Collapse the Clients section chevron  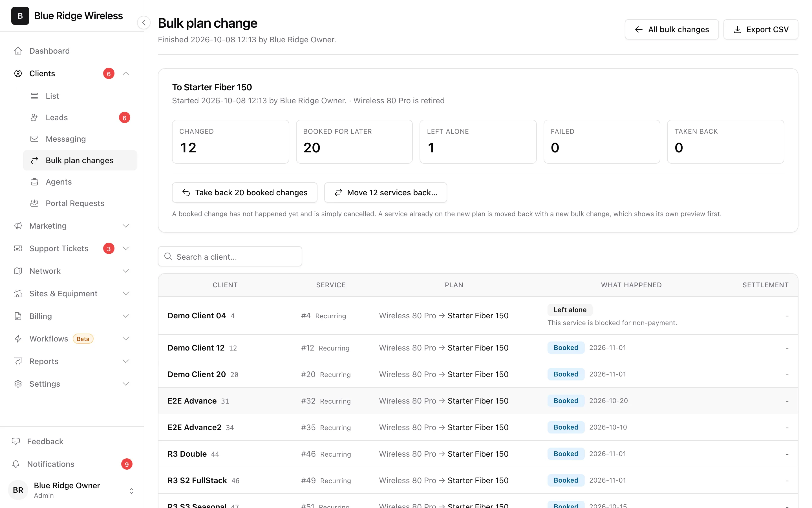[126, 73]
